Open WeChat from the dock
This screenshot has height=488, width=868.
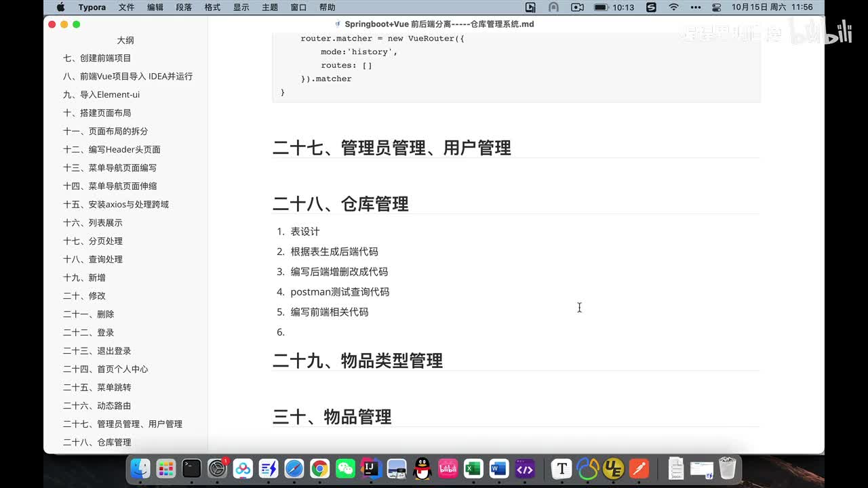click(x=346, y=468)
